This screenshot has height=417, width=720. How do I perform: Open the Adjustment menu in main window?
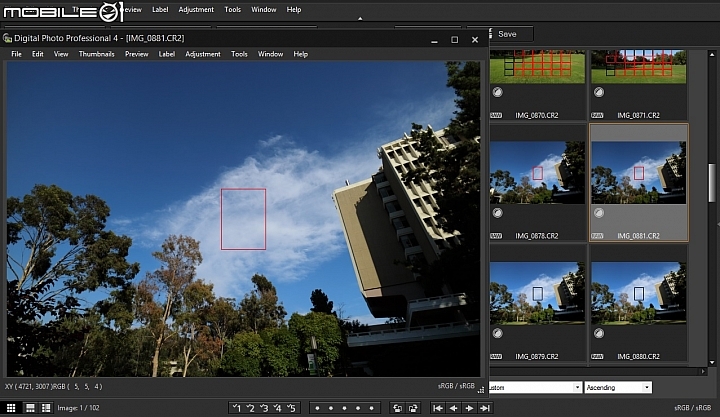(196, 9)
